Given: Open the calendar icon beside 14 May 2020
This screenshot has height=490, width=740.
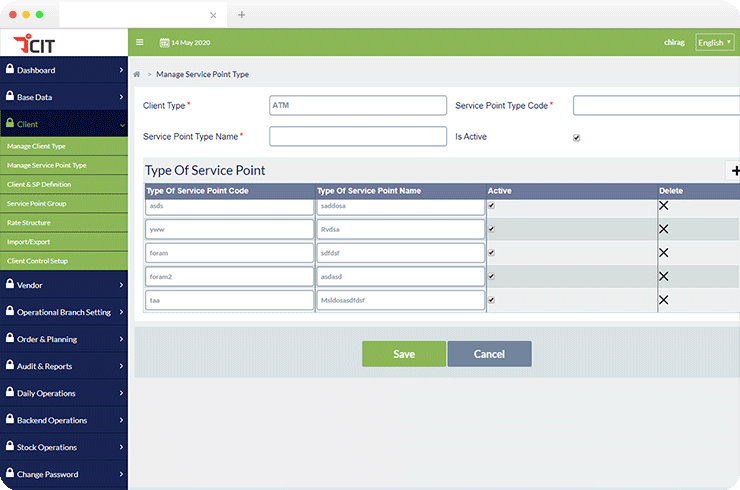Looking at the screenshot, I should tap(164, 42).
